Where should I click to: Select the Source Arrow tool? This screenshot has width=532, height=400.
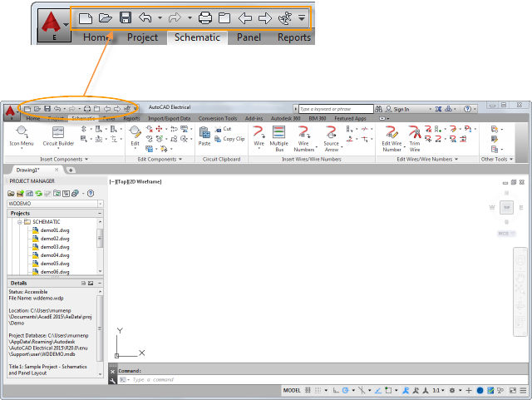click(332, 138)
